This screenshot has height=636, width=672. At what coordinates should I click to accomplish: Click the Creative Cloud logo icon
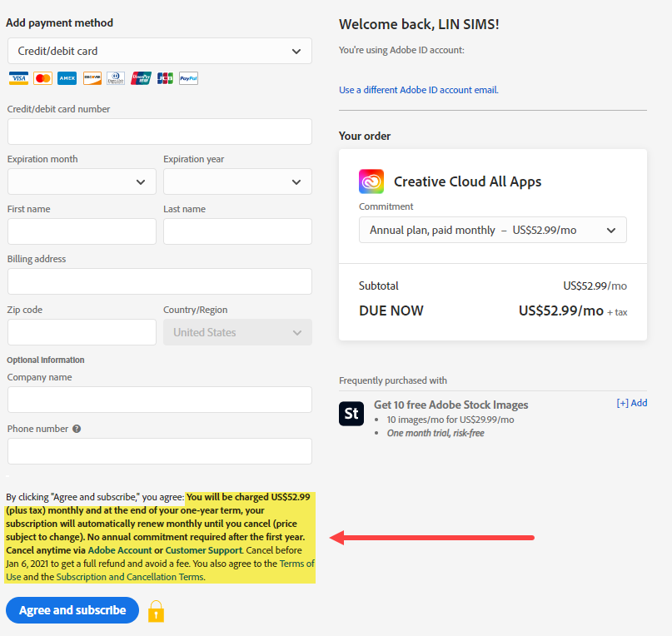[371, 181]
